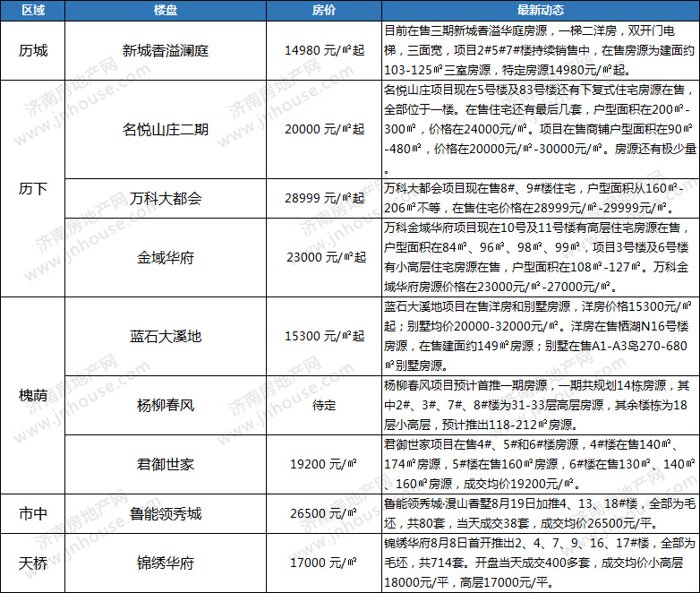Click the 槐荫 region cell

coord(32,395)
